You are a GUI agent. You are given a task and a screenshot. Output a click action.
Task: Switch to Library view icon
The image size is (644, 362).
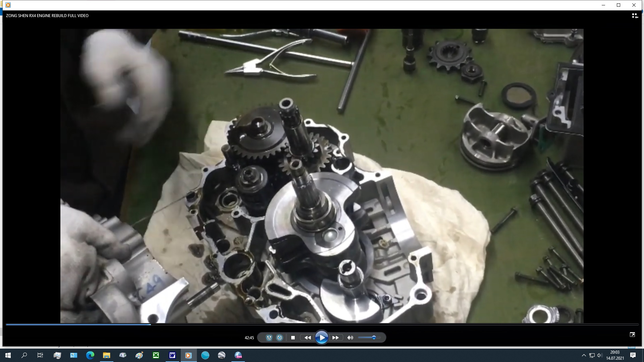tap(635, 16)
